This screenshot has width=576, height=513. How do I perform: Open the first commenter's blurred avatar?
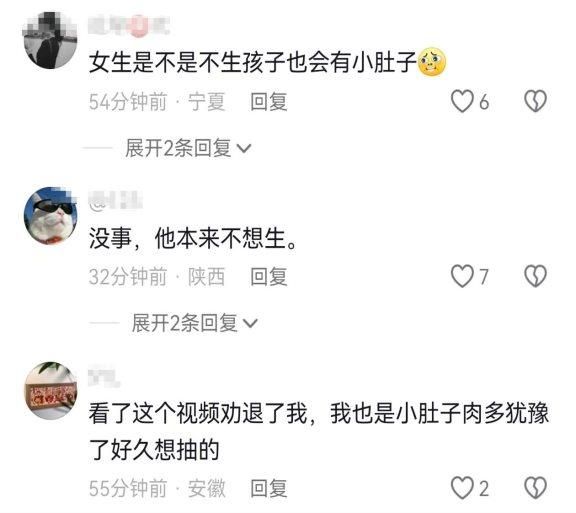50,40
